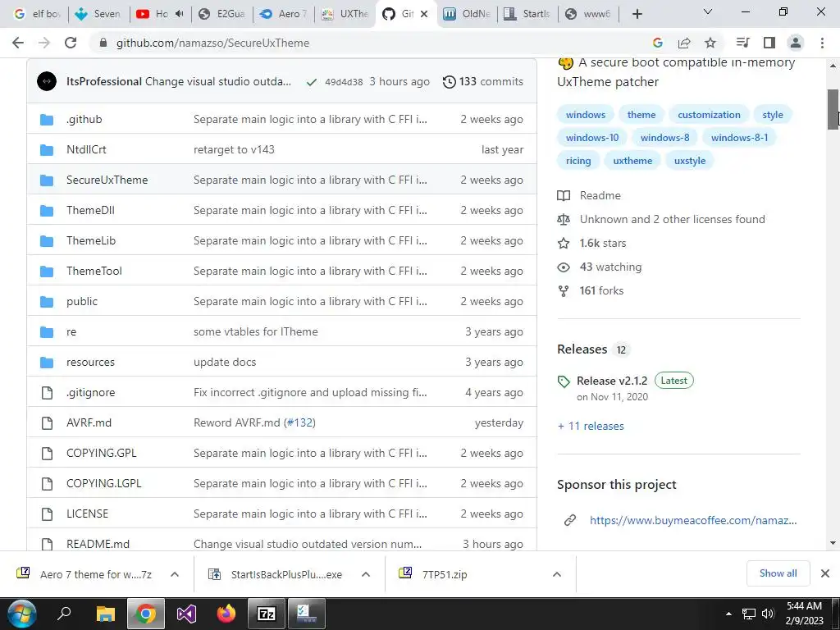The width and height of the screenshot is (840, 630).
Task: Open the AVRF.md file
Action: point(89,422)
